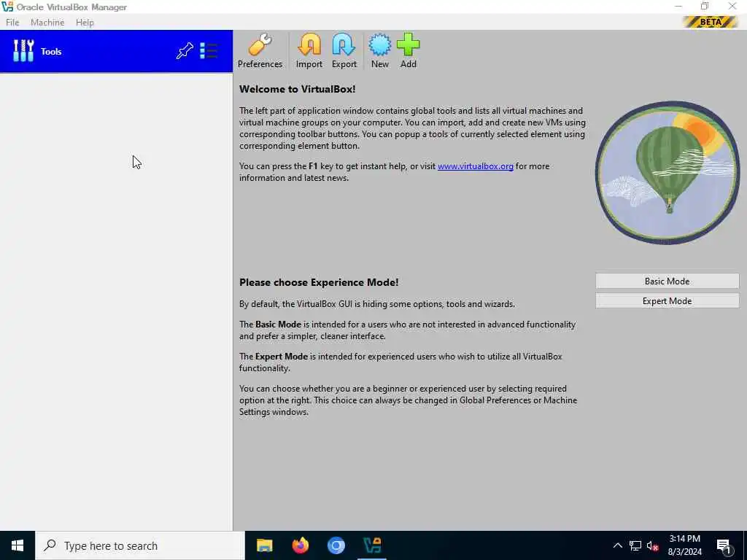Open the Help menu
The width and height of the screenshot is (747, 560).
click(x=85, y=23)
